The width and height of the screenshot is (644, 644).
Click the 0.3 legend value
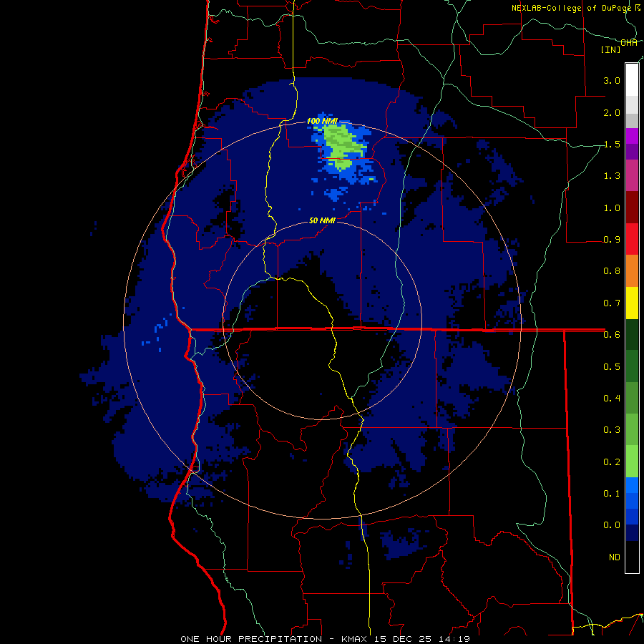point(612,430)
